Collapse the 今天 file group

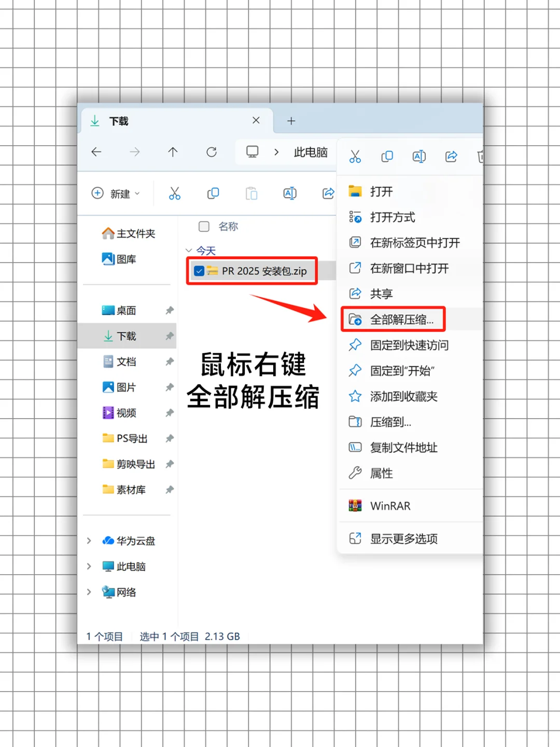coord(190,251)
